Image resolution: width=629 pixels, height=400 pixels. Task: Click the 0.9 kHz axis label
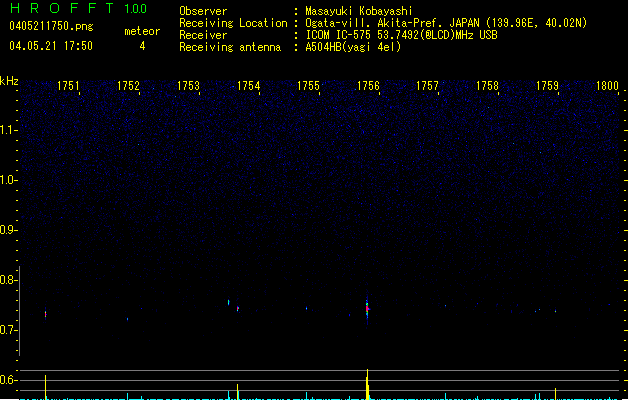pyautogui.click(x=8, y=230)
